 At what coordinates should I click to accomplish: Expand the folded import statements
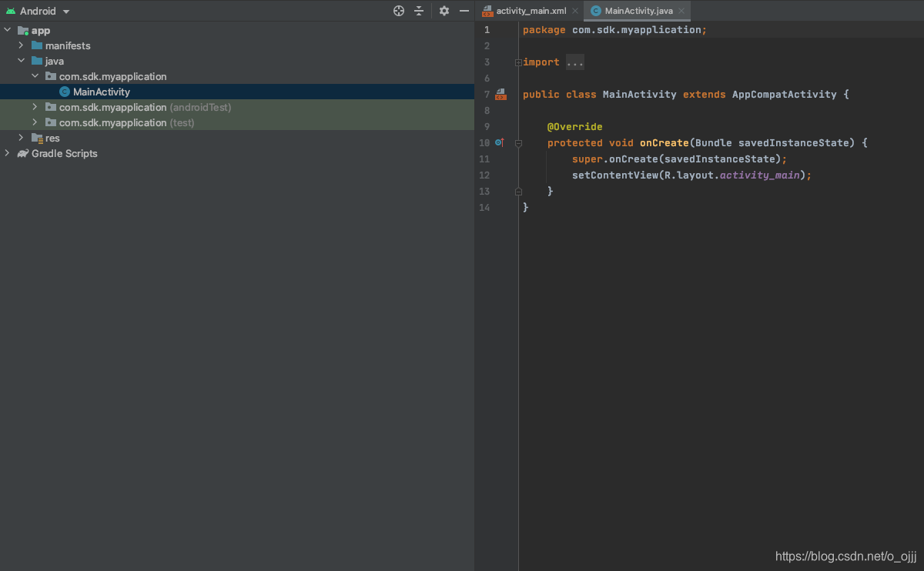[x=518, y=62]
